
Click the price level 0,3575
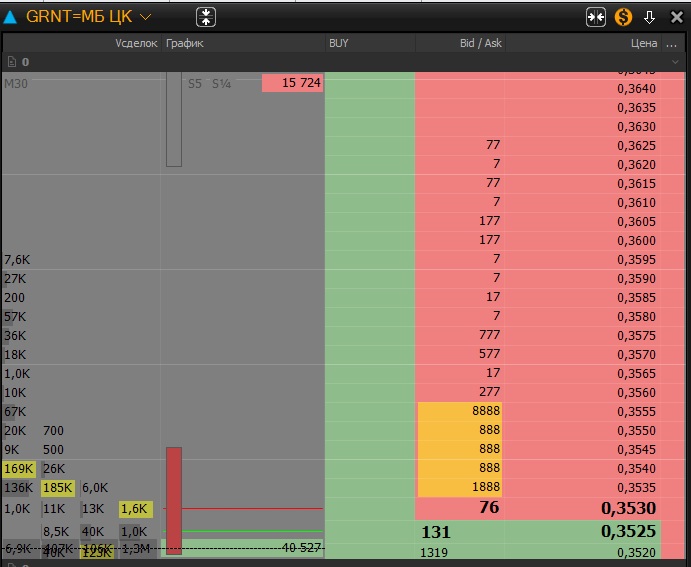pos(636,336)
